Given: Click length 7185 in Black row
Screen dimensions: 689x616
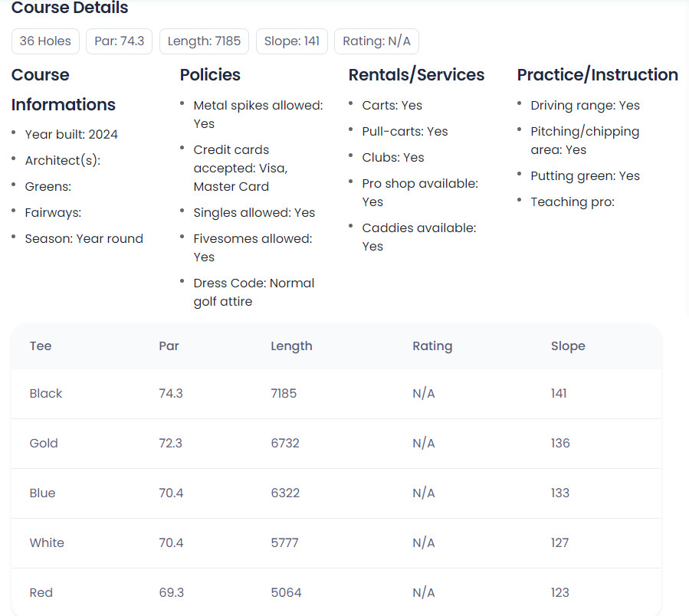Looking at the screenshot, I should [x=284, y=393].
